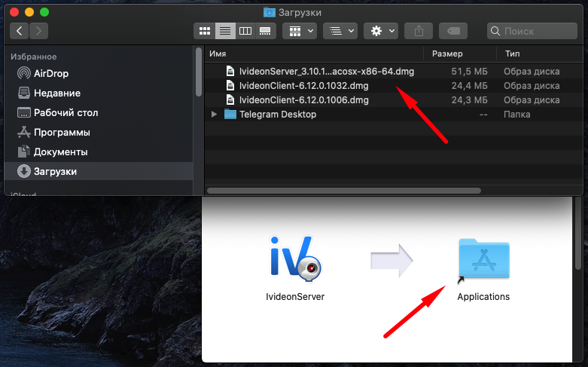Click the horizontal scrollbar of file list
Image resolution: width=588 pixels, height=367 pixels.
tap(344, 191)
